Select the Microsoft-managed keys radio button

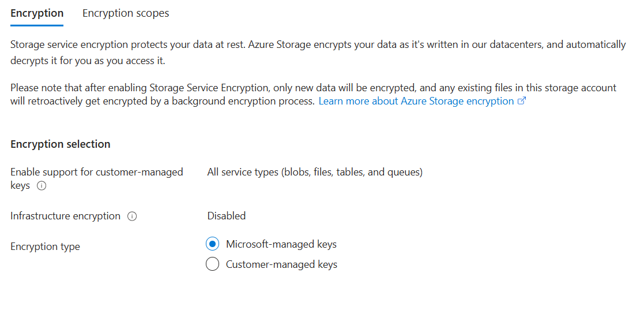click(212, 244)
